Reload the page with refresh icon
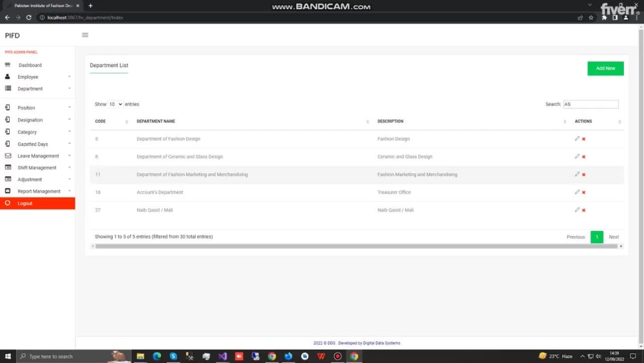 click(29, 17)
